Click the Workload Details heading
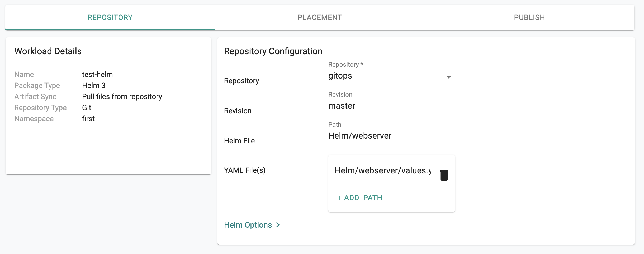This screenshot has height=254, width=644. [48, 51]
